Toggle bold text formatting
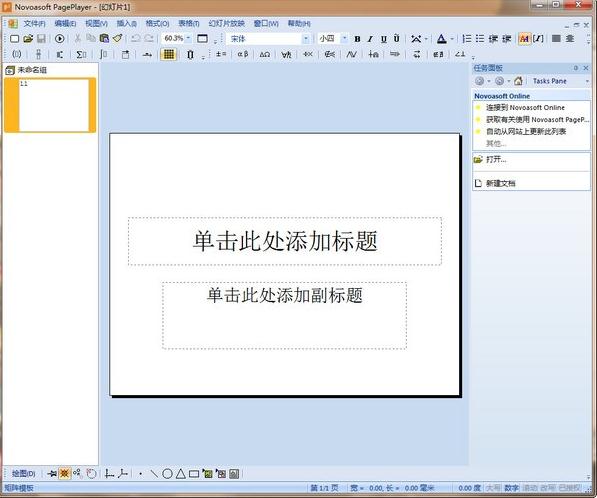Viewport: 597px width, 498px height. [x=357, y=39]
